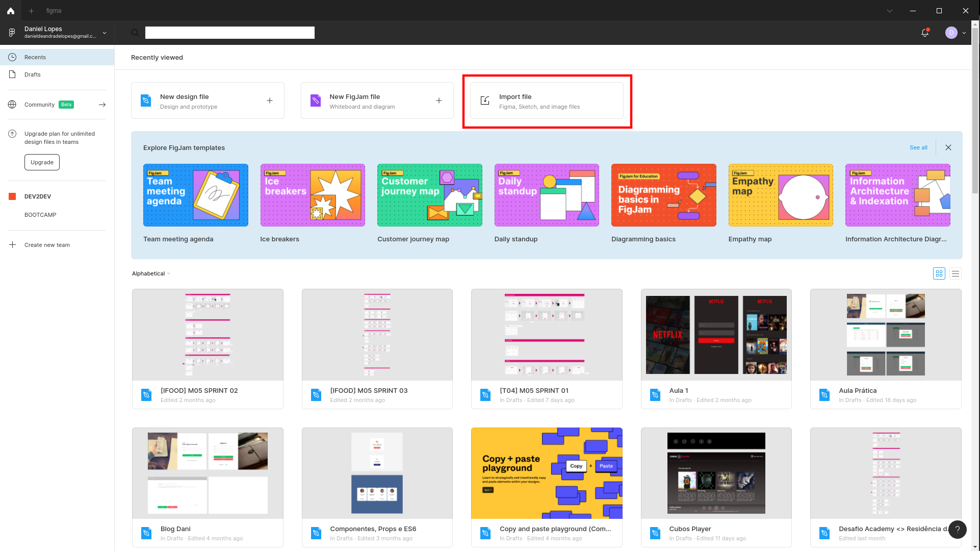Image resolution: width=980 pixels, height=551 pixels.
Task: Click the Figma home icon top left
Action: 10,10
